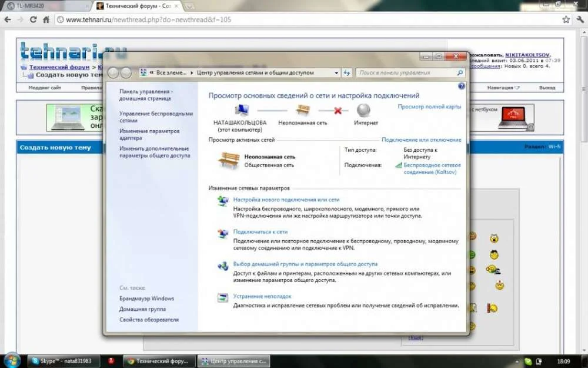Click the Forward arrow in Control Panel window
Viewport: 588px width, 368px height.
(x=126, y=73)
